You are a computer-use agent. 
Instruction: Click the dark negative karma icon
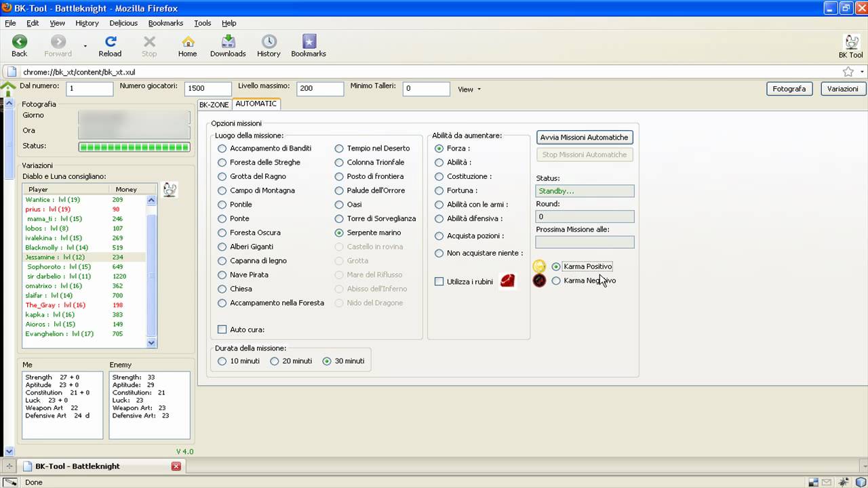(x=539, y=280)
